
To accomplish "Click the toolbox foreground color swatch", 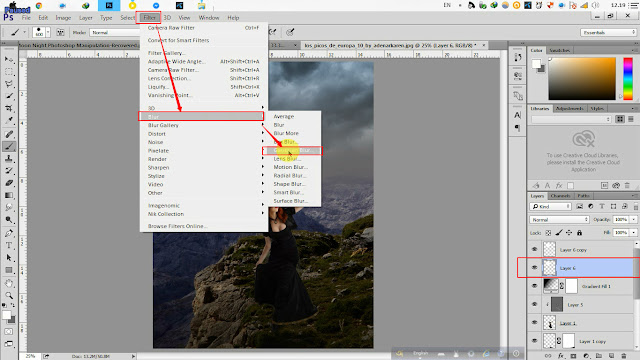I will (7, 315).
